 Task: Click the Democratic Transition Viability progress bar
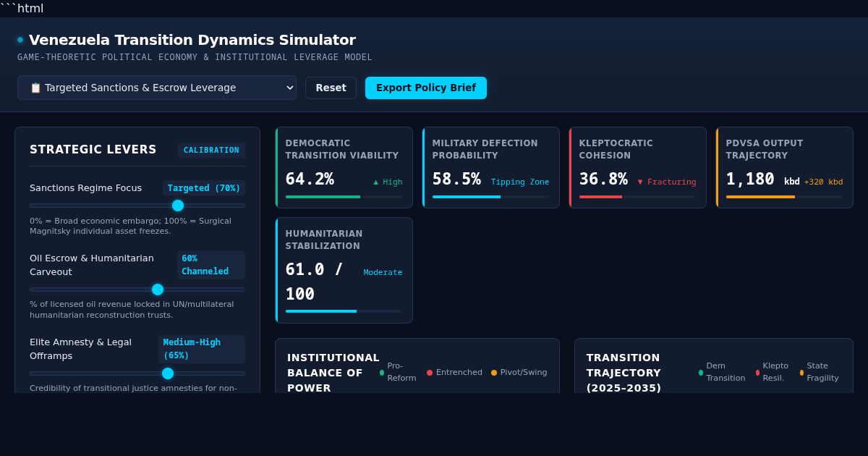pos(344,197)
